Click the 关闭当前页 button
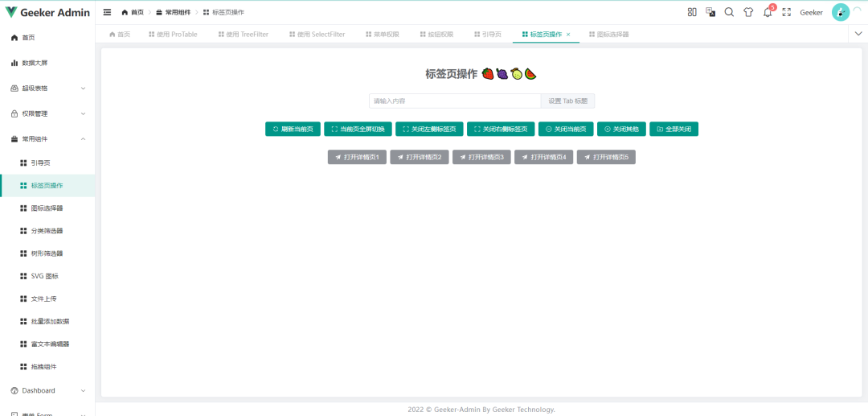The image size is (868, 416). pyautogui.click(x=567, y=129)
